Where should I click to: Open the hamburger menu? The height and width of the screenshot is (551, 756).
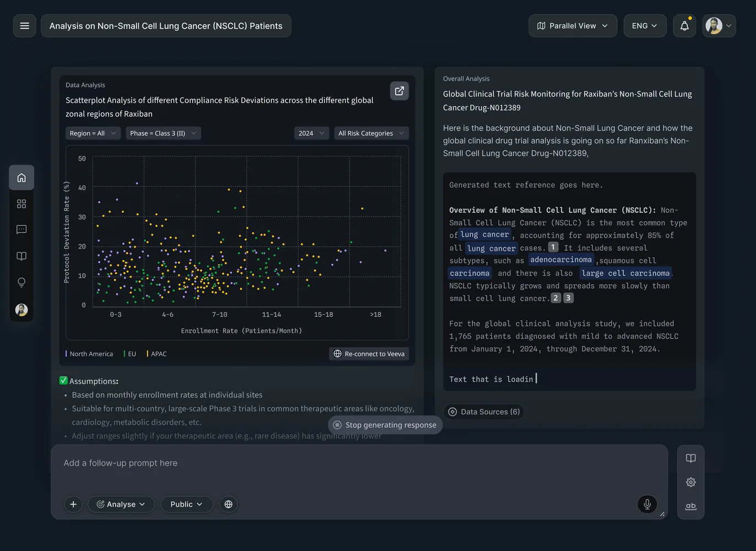tap(25, 26)
